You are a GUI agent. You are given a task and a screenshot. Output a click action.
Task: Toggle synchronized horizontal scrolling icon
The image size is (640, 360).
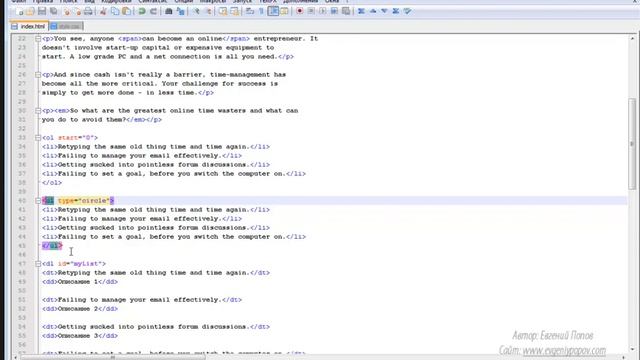(x=234, y=11)
